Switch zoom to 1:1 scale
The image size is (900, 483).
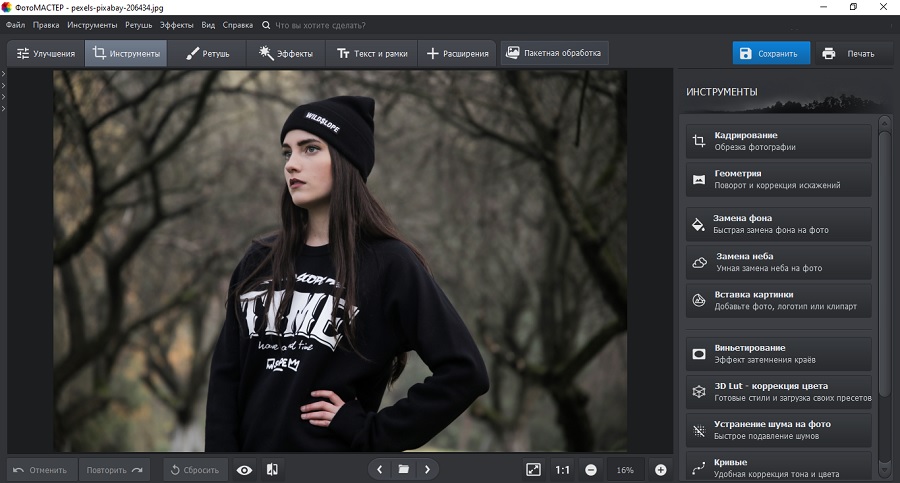[563, 469]
